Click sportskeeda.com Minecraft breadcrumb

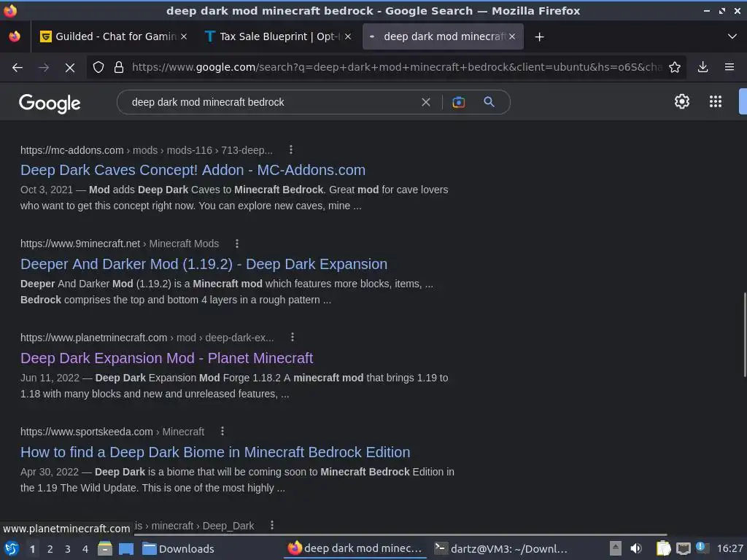[x=112, y=432]
